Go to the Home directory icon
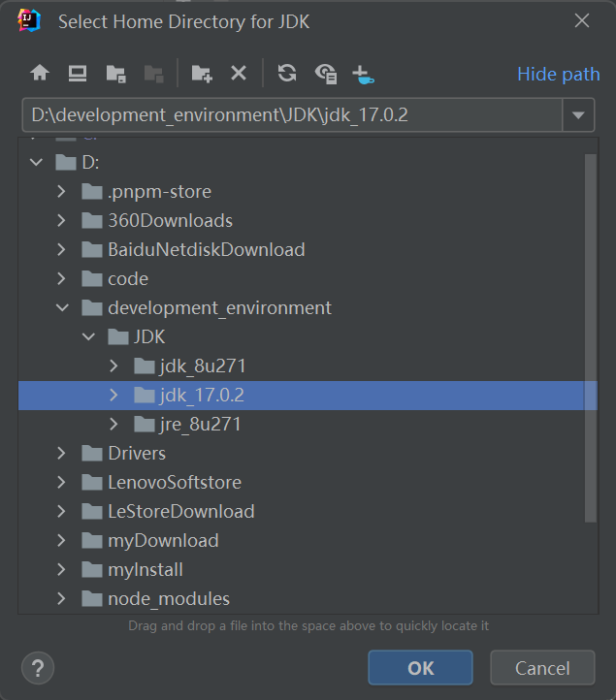This screenshot has height=700, width=616. click(x=40, y=74)
